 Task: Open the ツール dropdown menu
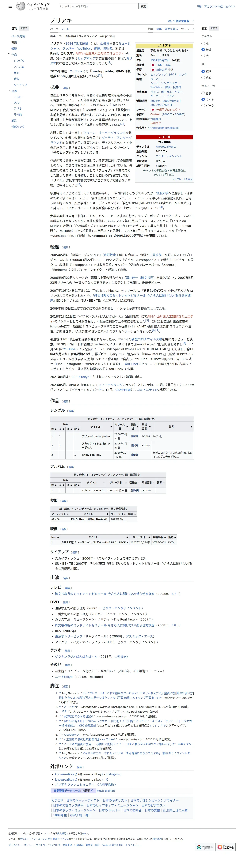187,29
